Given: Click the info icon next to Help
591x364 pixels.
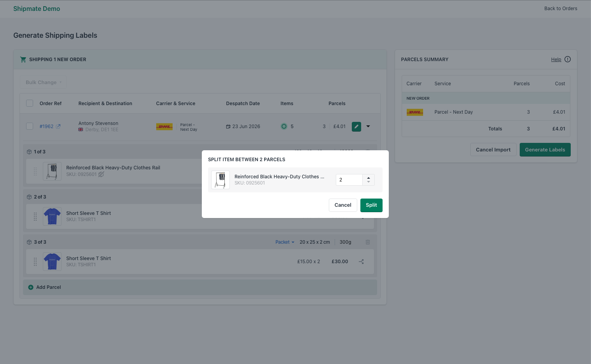Looking at the screenshot, I should tap(568, 59).
